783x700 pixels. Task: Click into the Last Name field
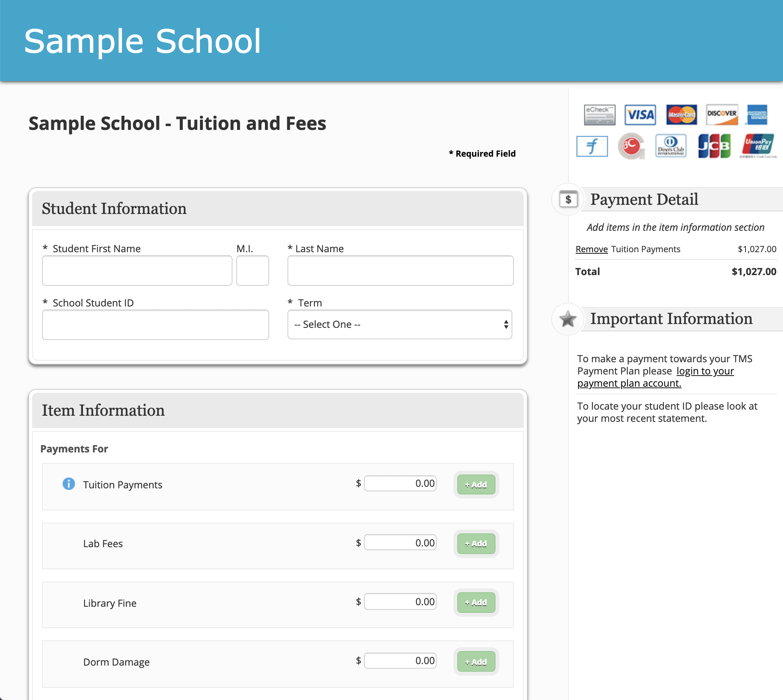click(x=400, y=271)
